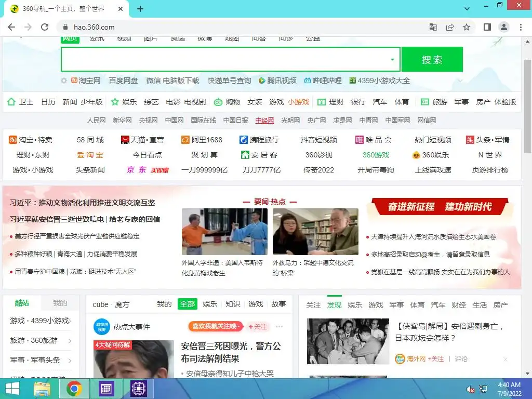Click the 阿里1688 site icon
532x399 pixels.
coord(185,140)
